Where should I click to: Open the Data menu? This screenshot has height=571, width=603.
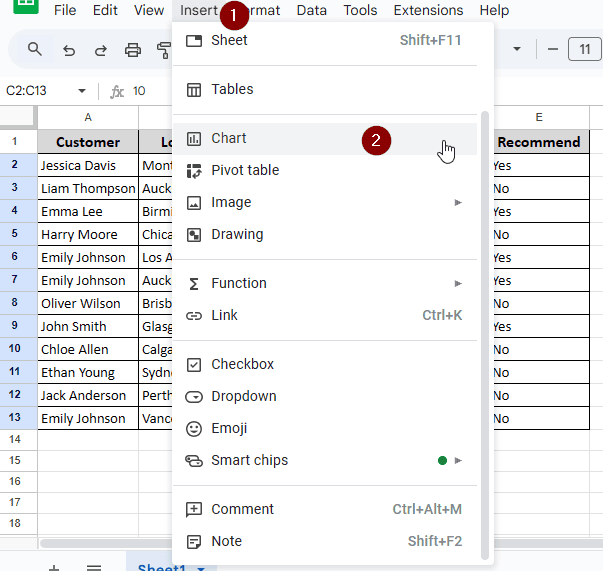pyautogui.click(x=311, y=10)
